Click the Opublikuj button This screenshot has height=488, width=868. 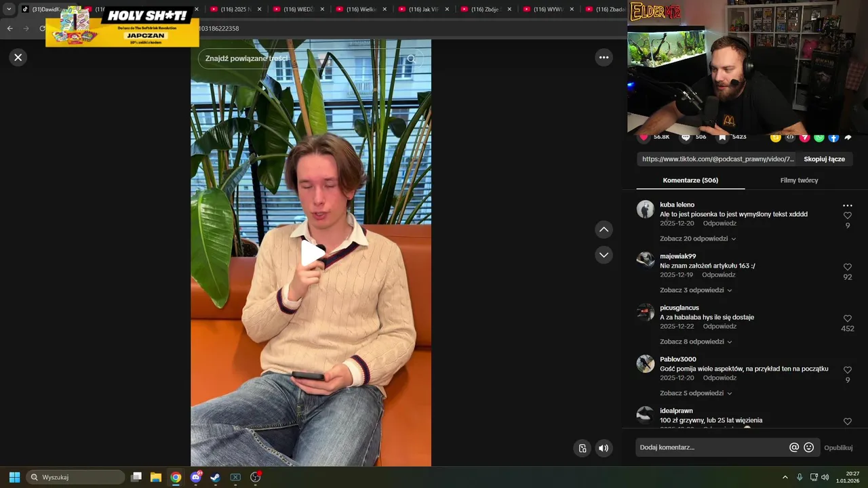tap(838, 448)
